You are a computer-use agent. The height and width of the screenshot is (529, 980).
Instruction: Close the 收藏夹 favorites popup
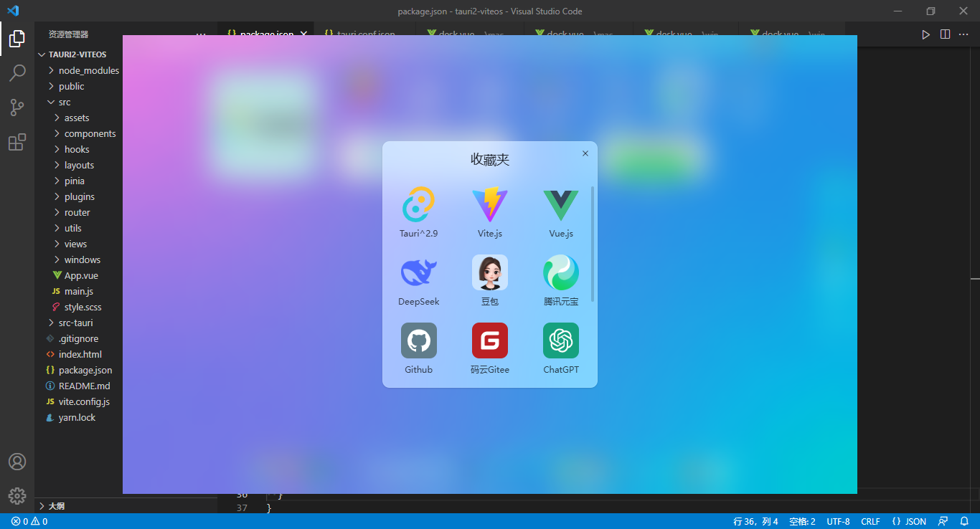pos(585,153)
